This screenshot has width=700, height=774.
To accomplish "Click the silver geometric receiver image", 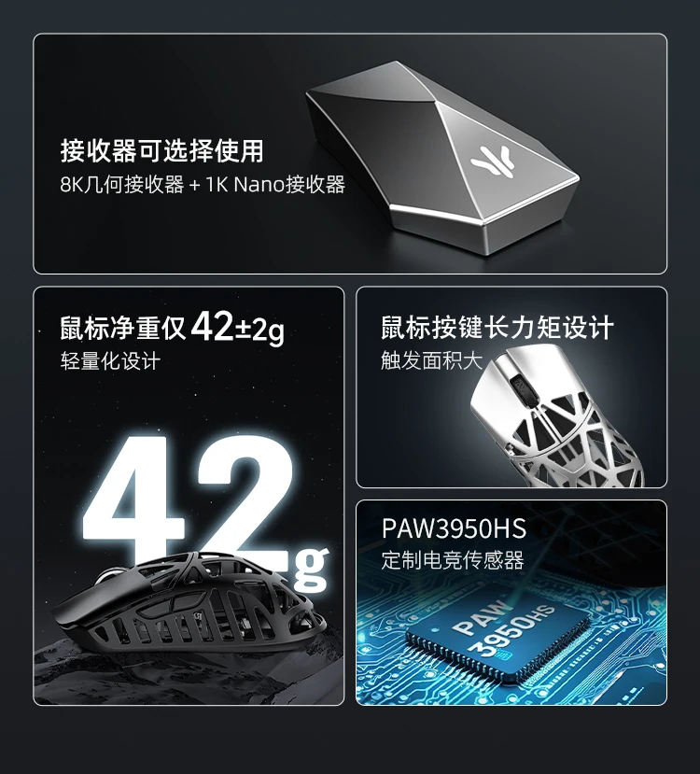I will (x=442, y=158).
